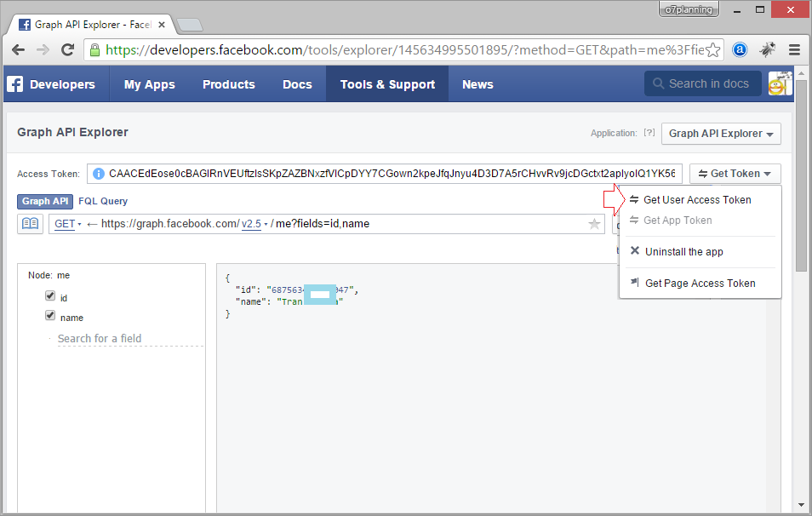Uncheck the name field checkbox

[50, 316]
